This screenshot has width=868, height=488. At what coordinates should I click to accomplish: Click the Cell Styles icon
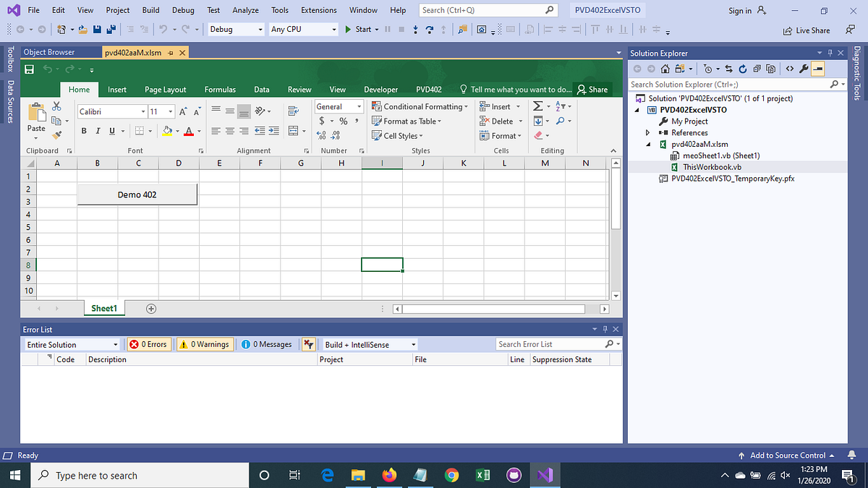tap(377, 135)
